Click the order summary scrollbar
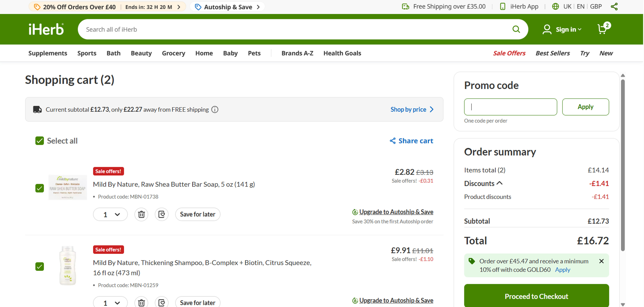Image resolution: width=644 pixels, height=307 pixels. 623,165
